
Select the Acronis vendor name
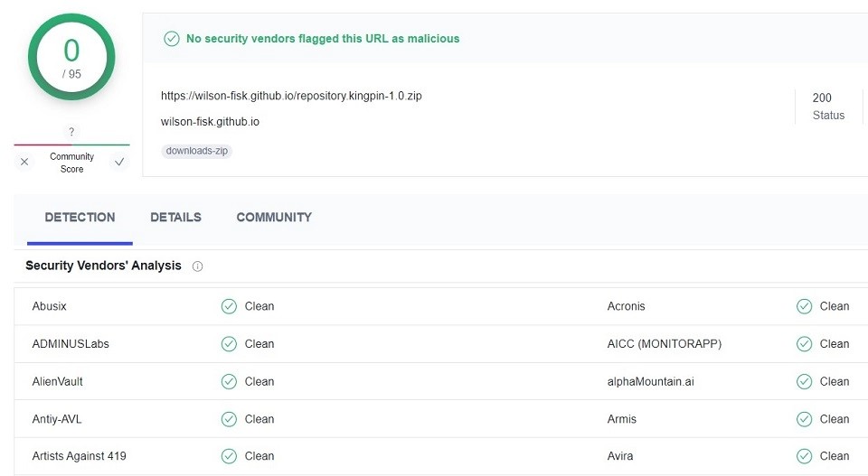tap(626, 306)
